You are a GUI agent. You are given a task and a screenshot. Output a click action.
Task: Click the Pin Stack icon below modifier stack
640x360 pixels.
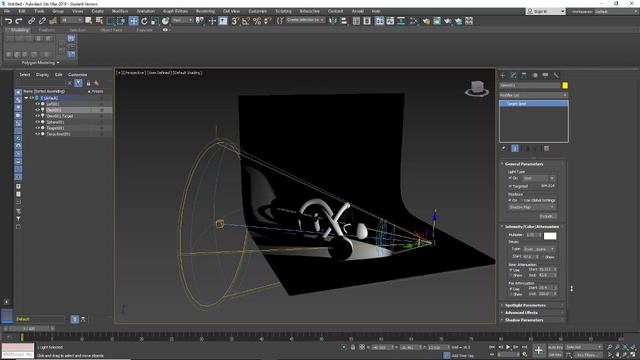tap(504, 148)
